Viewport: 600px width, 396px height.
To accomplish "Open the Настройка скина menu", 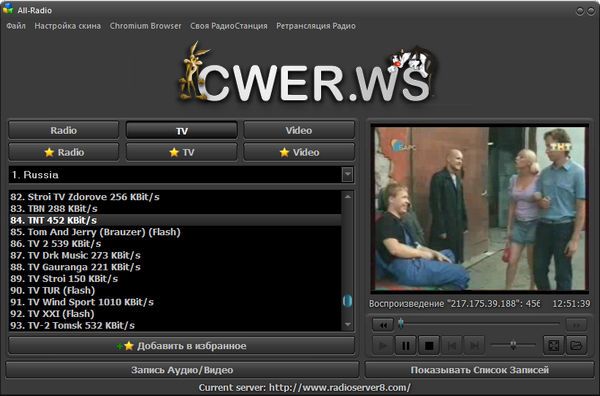I will (x=68, y=26).
